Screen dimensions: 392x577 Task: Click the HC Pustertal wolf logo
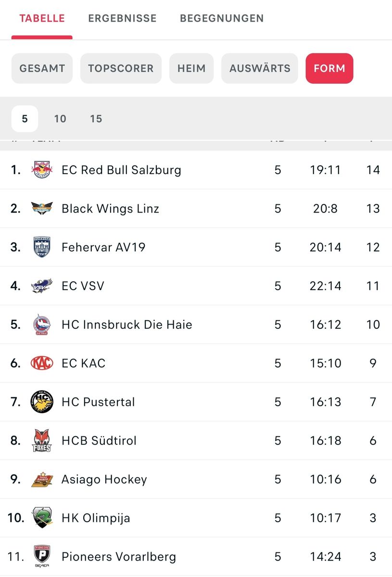(42, 402)
